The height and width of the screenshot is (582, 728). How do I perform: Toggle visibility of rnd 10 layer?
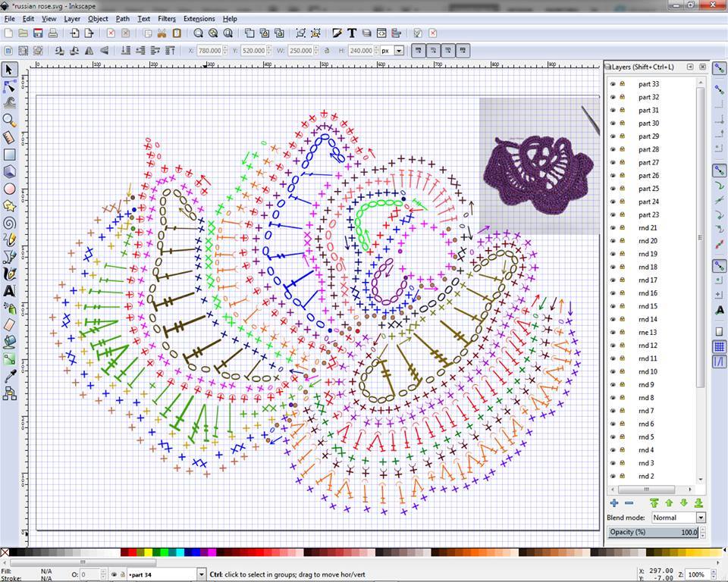pyautogui.click(x=613, y=371)
